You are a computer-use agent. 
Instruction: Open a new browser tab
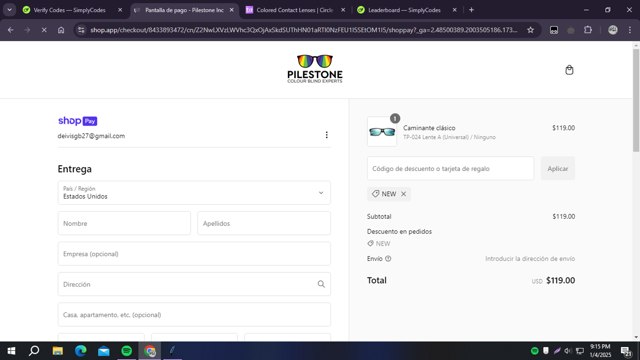click(471, 10)
